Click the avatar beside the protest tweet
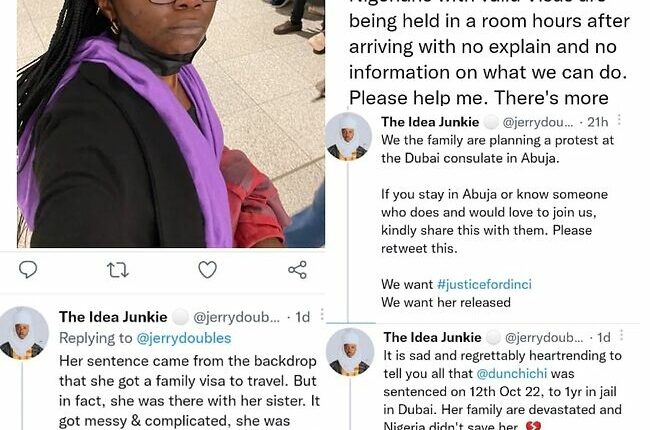This screenshot has width=650, height=430. 348,136
